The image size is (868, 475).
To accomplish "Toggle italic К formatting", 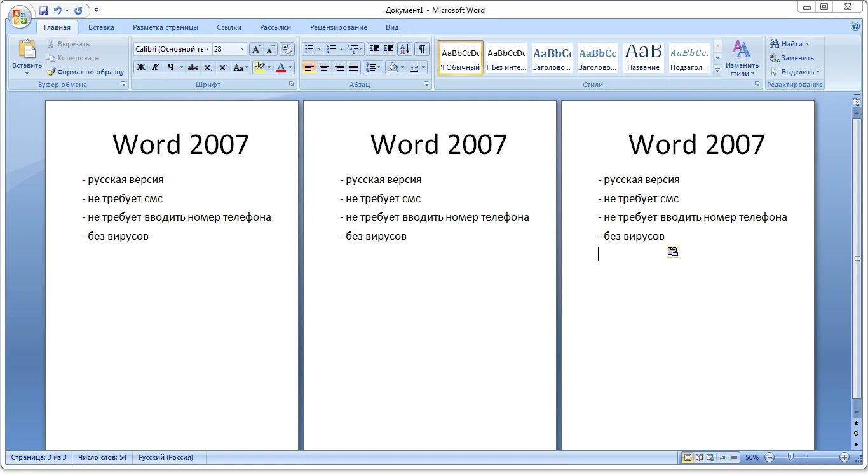I will pyautogui.click(x=155, y=67).
